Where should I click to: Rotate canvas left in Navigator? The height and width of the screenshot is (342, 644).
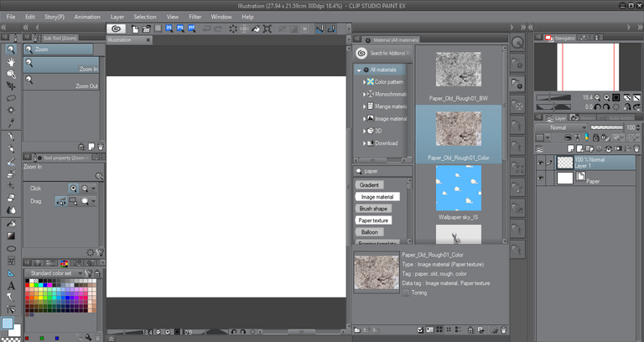click(597, 106)
